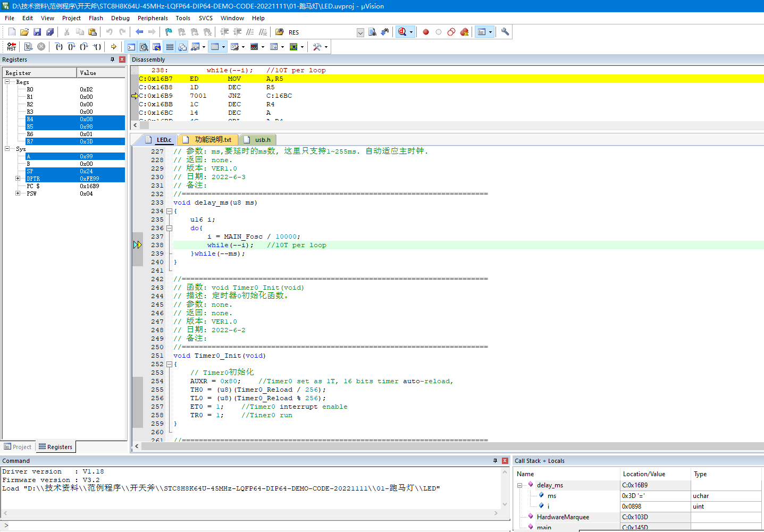
Task: Click the incremental find arrow-binoculars icon
Action: click(x=385, y=32)
